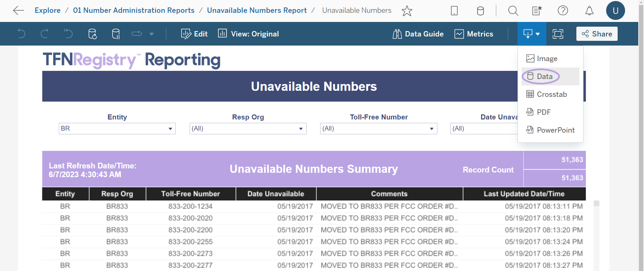Screen dimensions: 644x271
Task: Open Unavailable Numbers Report breadcrumb
Action: (257, 10)
